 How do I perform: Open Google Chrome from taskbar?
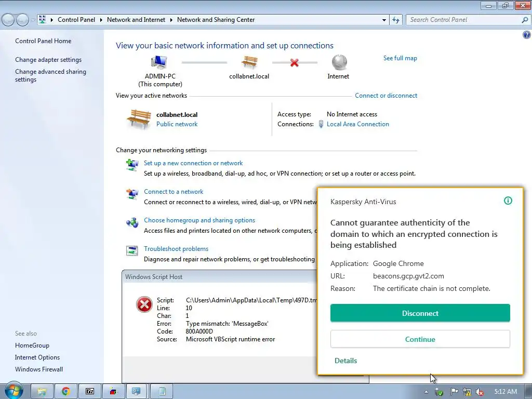click(x=66, y=392)
